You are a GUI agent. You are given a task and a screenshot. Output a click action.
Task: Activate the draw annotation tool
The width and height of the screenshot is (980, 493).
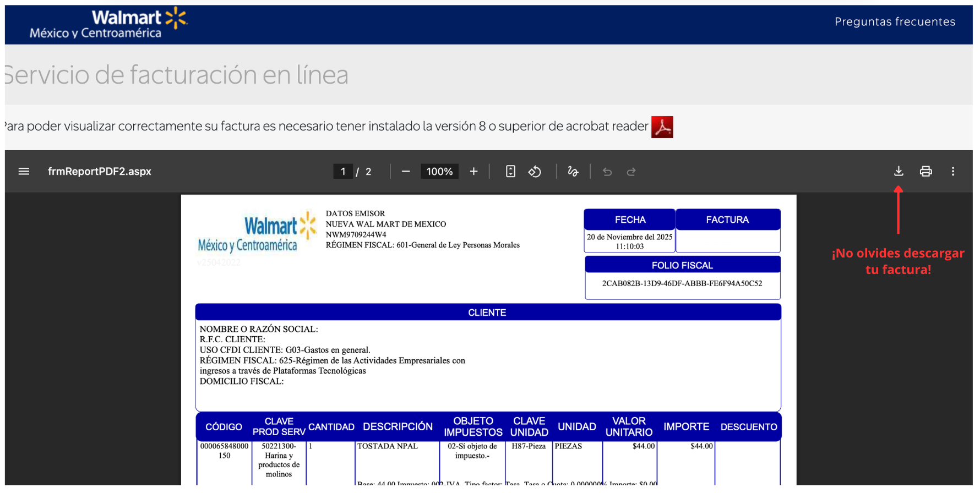(573, 172)
